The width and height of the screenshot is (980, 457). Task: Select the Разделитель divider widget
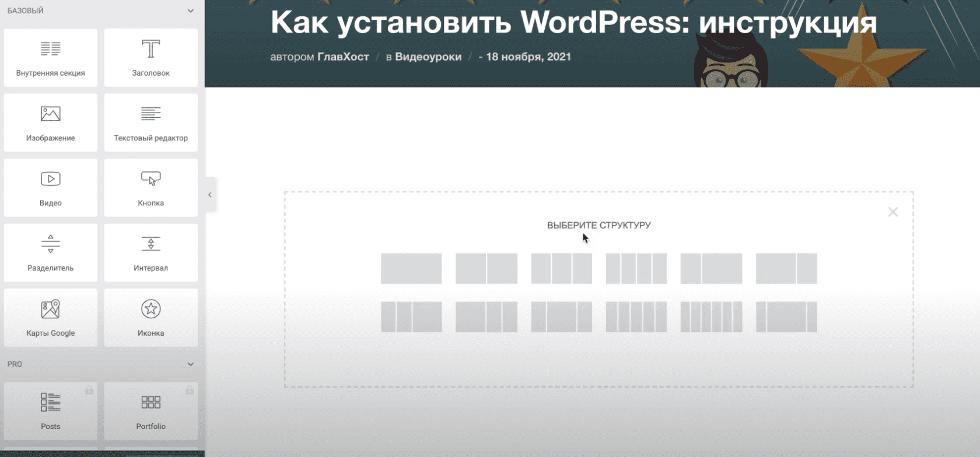tap(51, 253)
